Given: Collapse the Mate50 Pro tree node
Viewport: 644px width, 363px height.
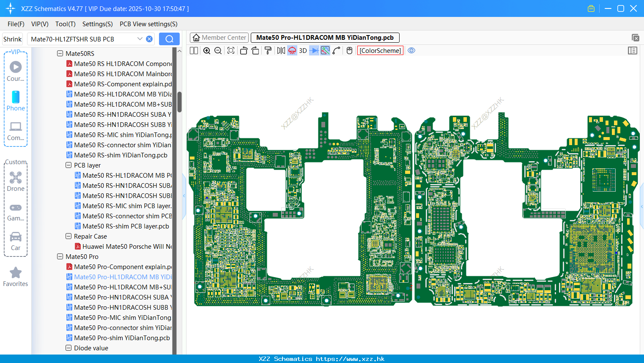Looking at the screenshot, I should (60, 257).
